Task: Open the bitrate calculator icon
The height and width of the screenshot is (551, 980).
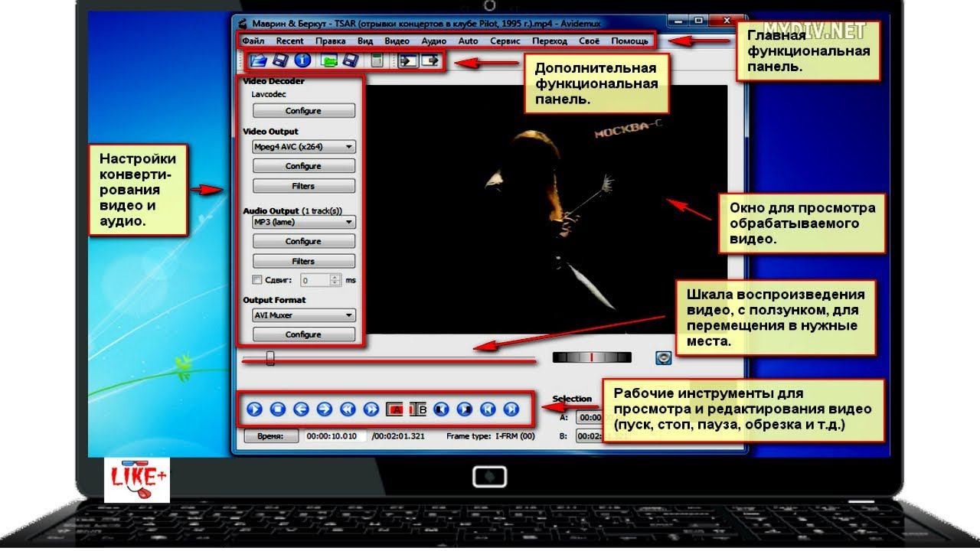Action: coord(376,61)
